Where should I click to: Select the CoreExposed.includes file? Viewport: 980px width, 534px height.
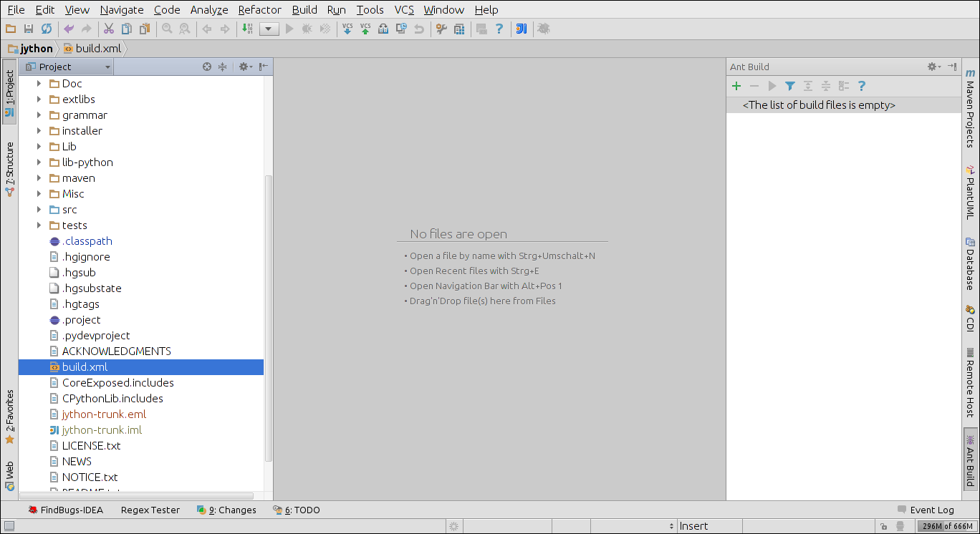pos(117,383)
